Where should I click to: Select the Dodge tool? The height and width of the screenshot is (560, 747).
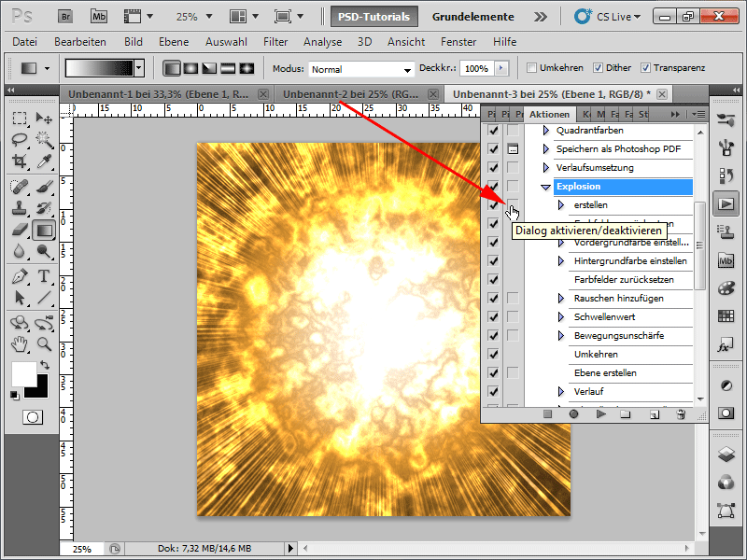44,251
